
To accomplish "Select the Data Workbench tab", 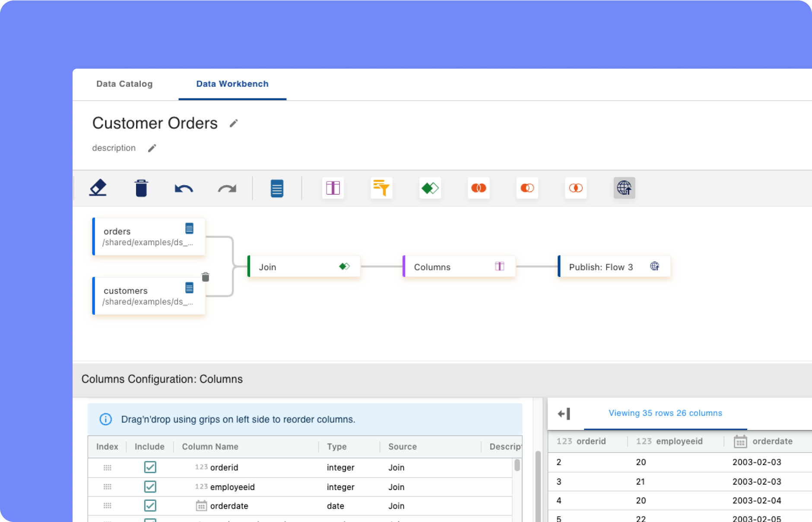I will [232, 84].
